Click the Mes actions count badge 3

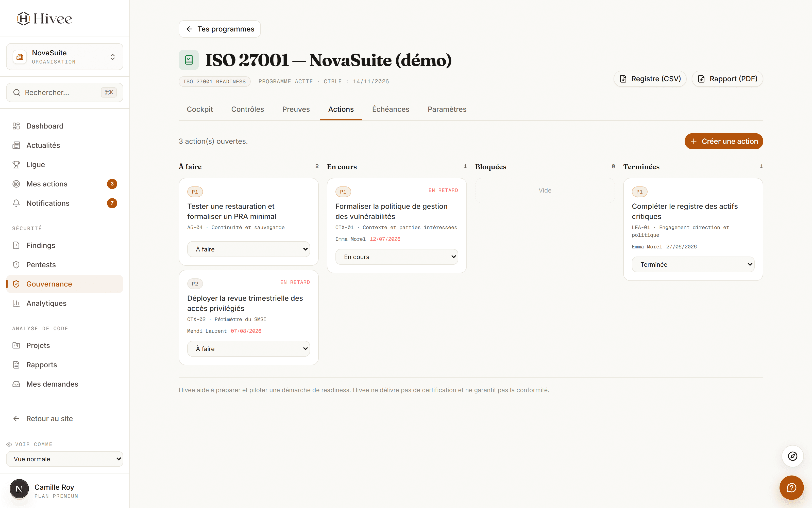point(112,184)
